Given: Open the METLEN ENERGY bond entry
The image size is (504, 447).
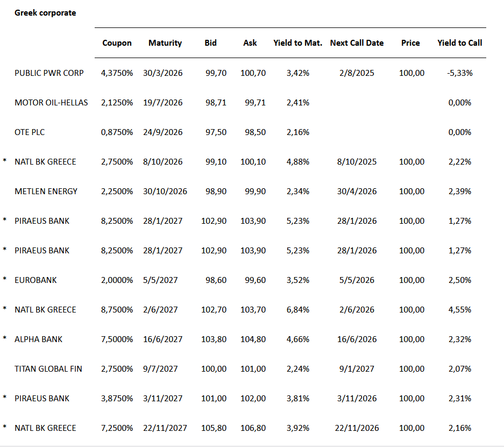Looking at the screenshot, I should [x=46, y=191].
